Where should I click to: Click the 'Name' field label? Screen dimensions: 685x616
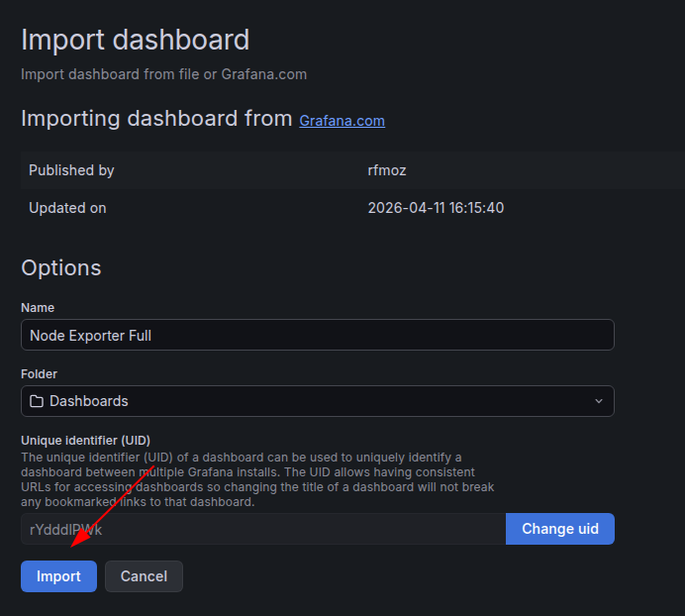pyautogui.click(x=38, y=307)
